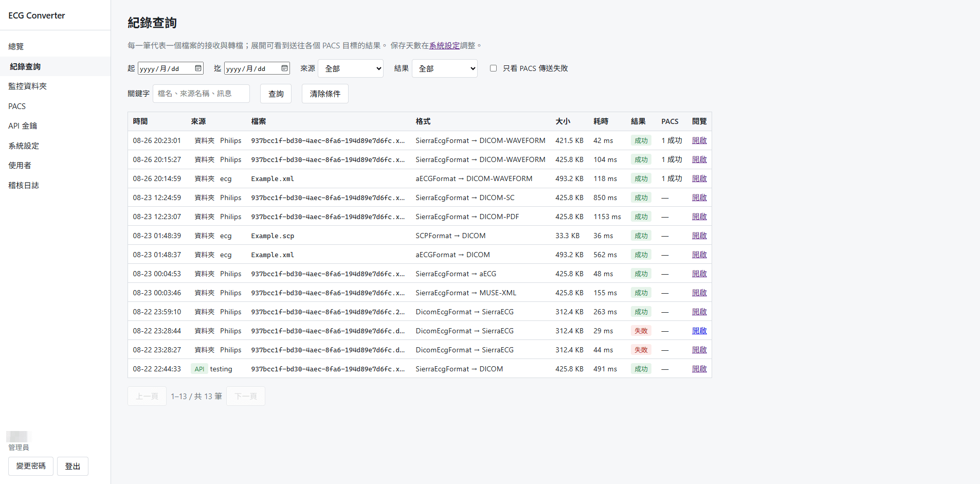Click the 迄 end date input
Image resolution: width=980 pixels, height=484 pixels.
(x=257, y=68)
